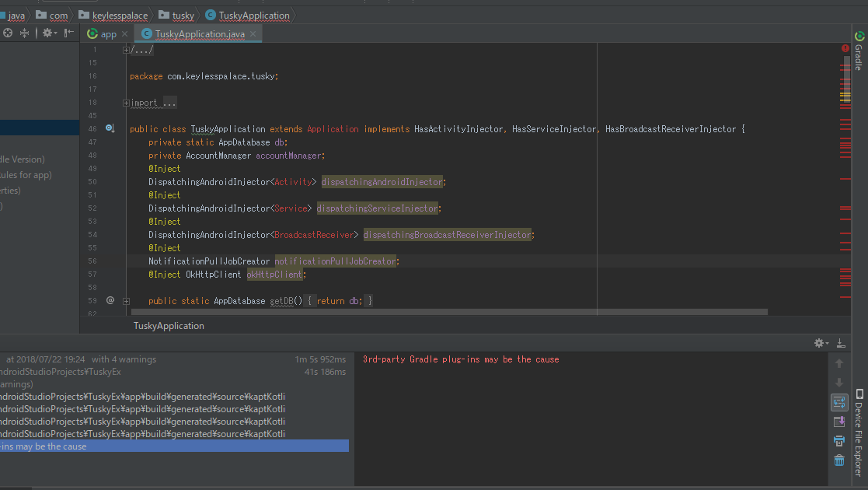Expand the folded header comment on line 1
This screenshot has height=490, width=868.
pyautogui.click(x=126, y=50)
